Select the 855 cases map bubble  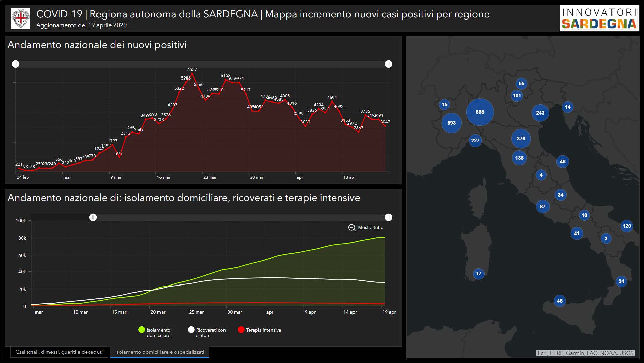click(x=480, y=112)
